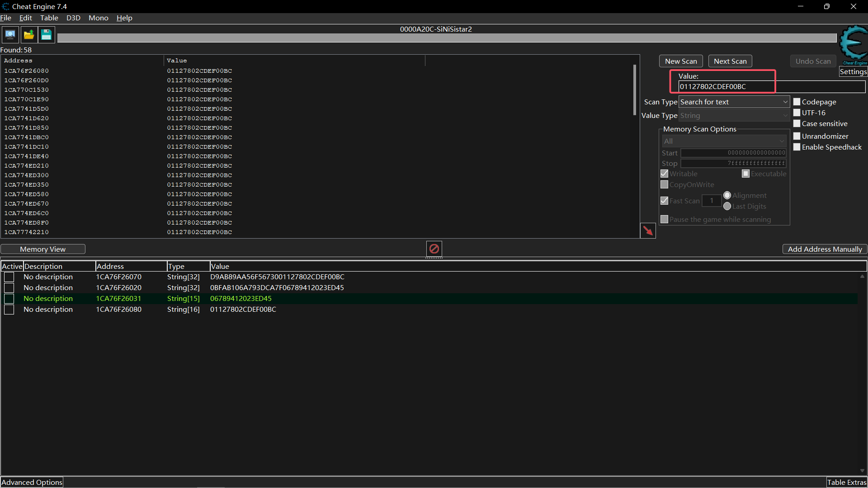
Task: Enable Speedhack checkbox
Action: coord(797,147)
